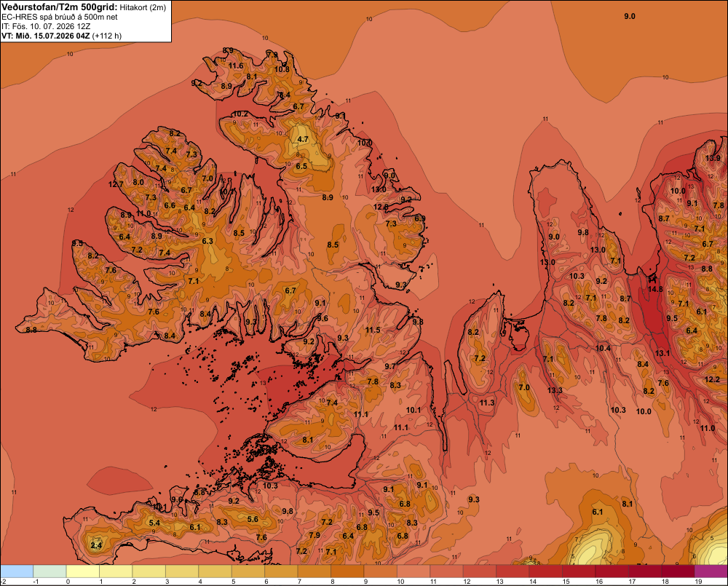The width and height of the screenshot is (728, 586).
Task: Click the light blue -2 to -1 legend swatch
Action: [17, 571]
